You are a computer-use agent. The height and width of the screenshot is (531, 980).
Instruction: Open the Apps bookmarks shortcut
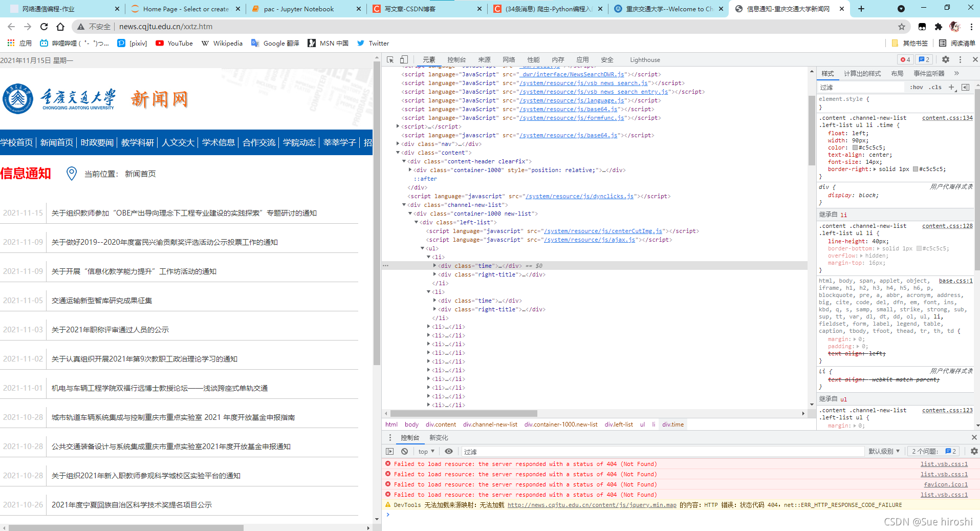(x=20, y=43)
